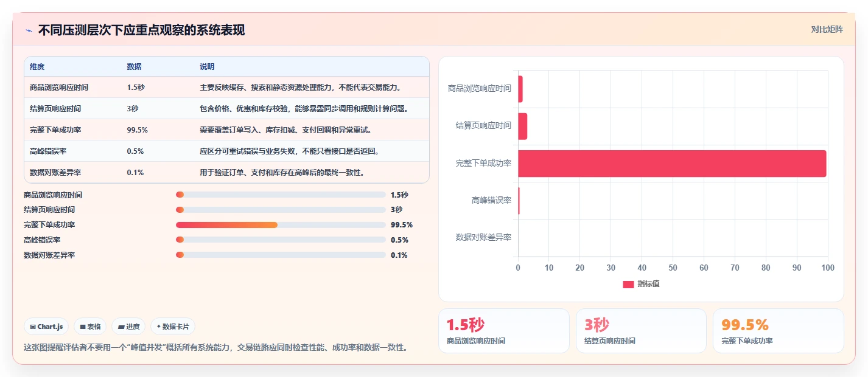The image size is (868, 377).
Task: Click the description starting 包含价格、优惠
Action: click(x=304, y=109)
